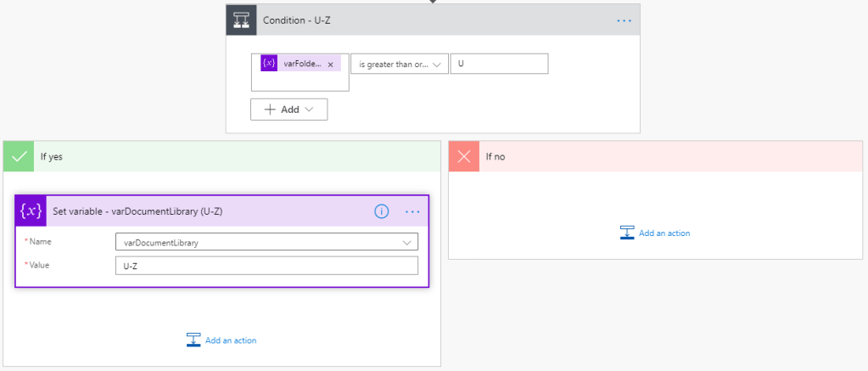Open the Name dropdown showing varDocumentLibrary
The width and height of the screenshot is (868, 371).
point(266,242)
